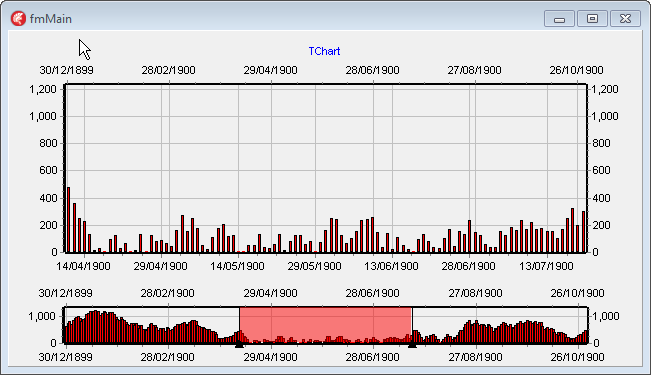Click the 14/05/1900 bottom axis label of main chart
This screenshot has height=375, width=651.
(237, 266)
